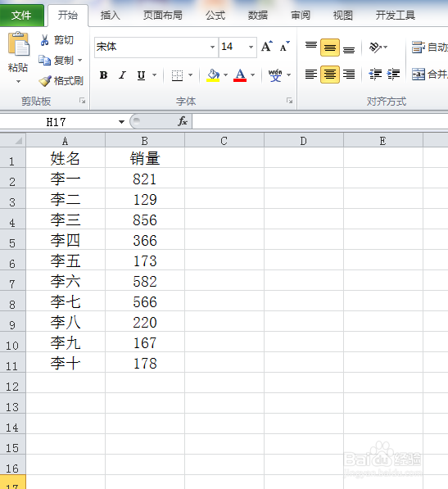Switch to the 页面布局 tab
The height and width of the screenshot is (489, 448).
162,16
